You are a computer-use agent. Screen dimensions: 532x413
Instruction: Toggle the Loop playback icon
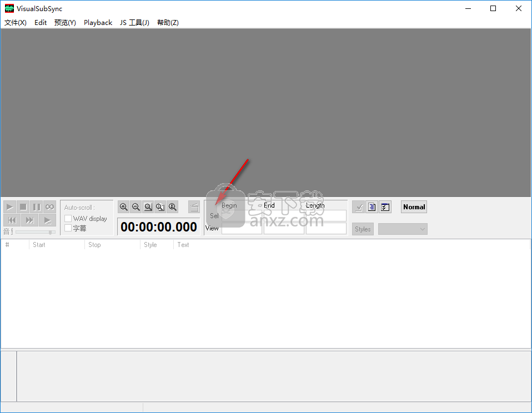49,207
